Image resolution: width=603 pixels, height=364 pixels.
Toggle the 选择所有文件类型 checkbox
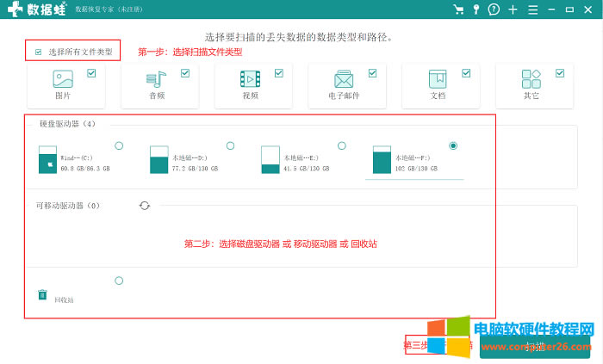tap(39, 52)
